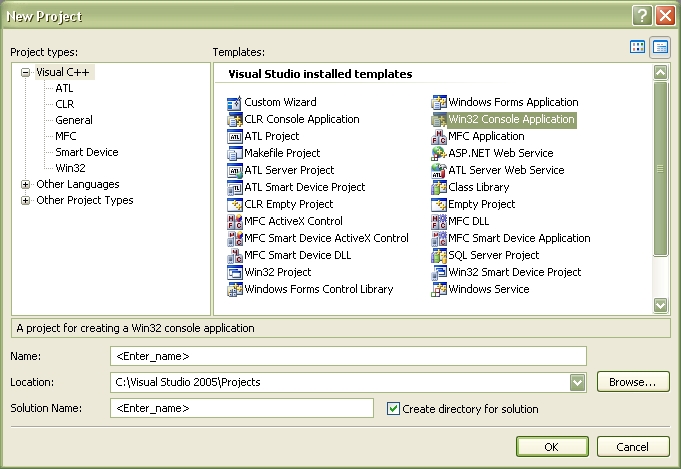The image size is (681, 469).
Task: Select the ATL Server Project icon
Action: pos(235,171)
